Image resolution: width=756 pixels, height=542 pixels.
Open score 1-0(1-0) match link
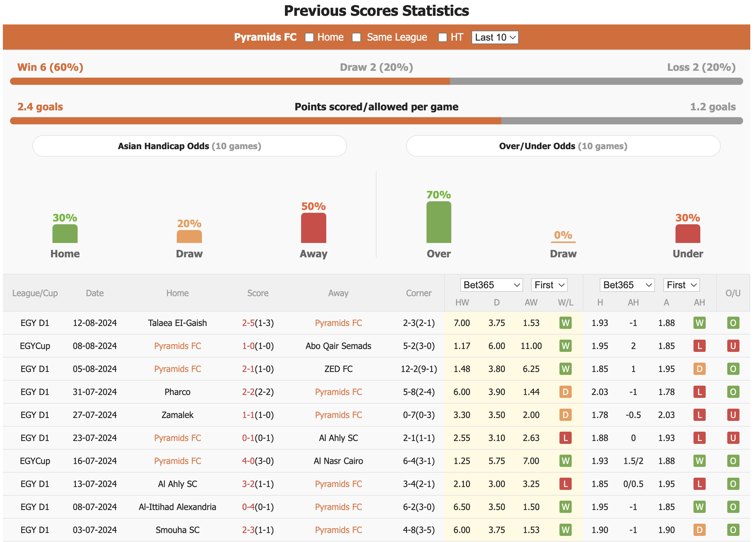pos(258,346)
